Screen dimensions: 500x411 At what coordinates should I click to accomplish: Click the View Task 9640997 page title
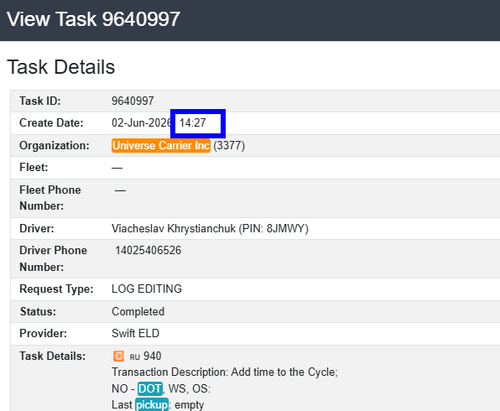pyautogui.click(x=93, y=19)
